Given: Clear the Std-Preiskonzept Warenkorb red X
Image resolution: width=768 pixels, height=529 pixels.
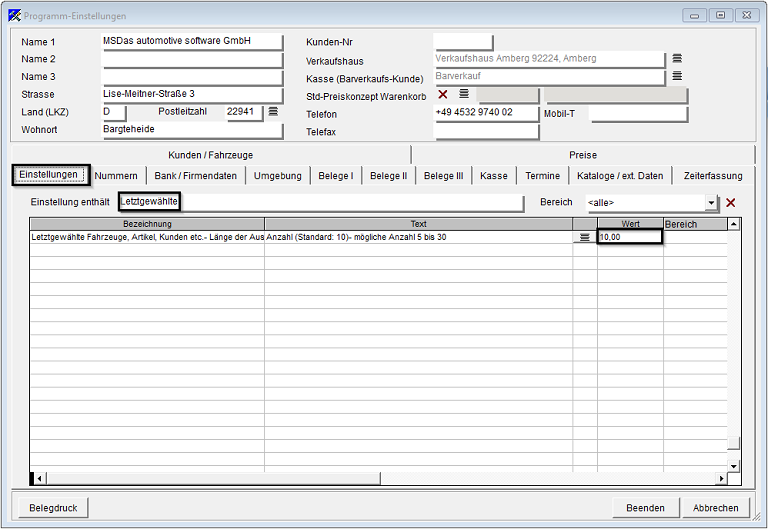Looking at the screenshot, I should coord(443,94).
